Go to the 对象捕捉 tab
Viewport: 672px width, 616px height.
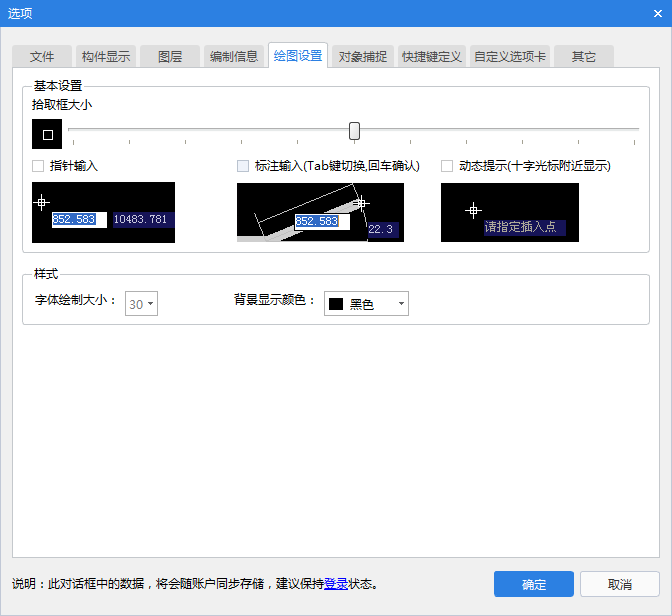[x=363, y=57]
